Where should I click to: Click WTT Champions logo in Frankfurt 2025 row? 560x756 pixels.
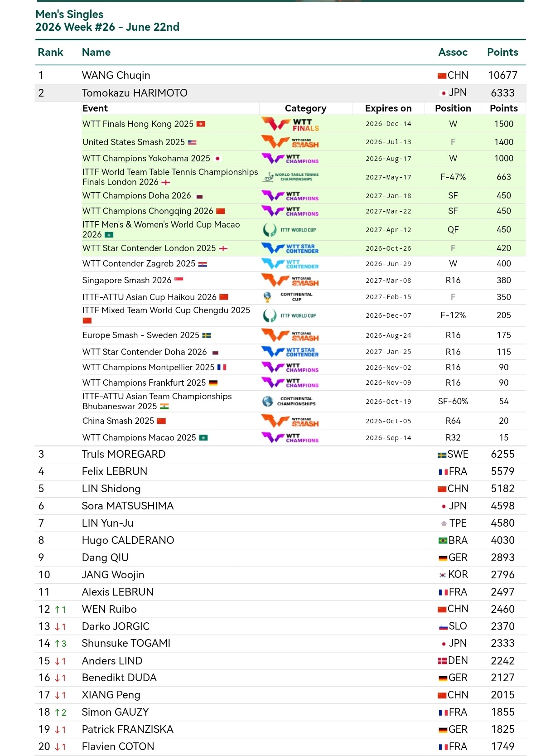290,383
